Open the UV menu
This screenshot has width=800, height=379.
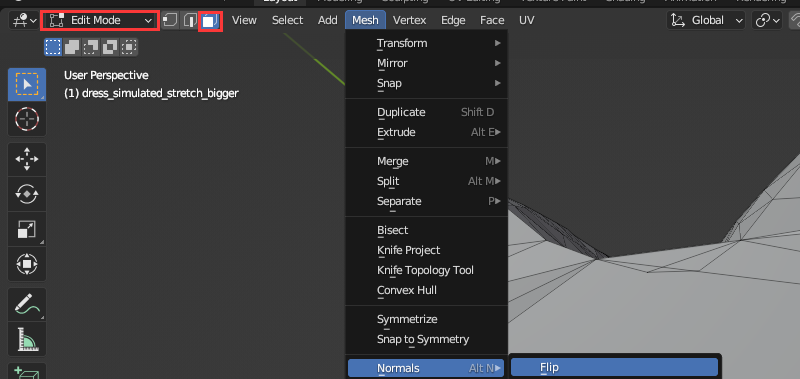(527, 20)
